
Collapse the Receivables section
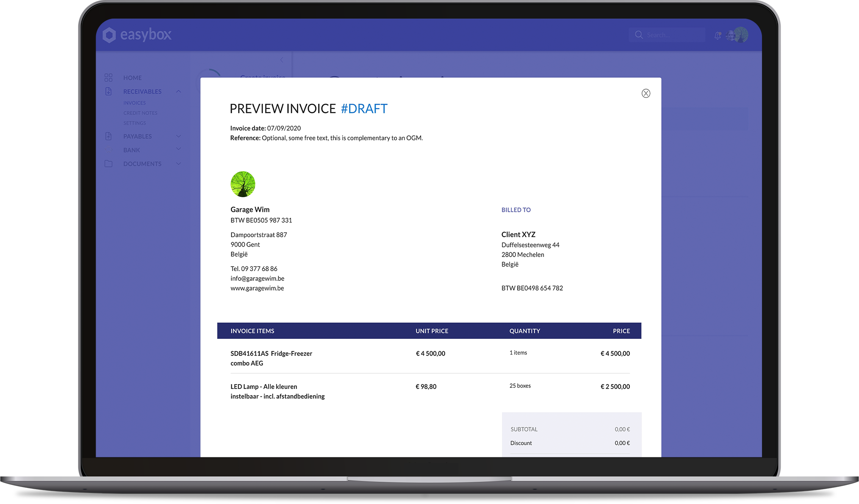pyautogui.click(x=179, y=91)
